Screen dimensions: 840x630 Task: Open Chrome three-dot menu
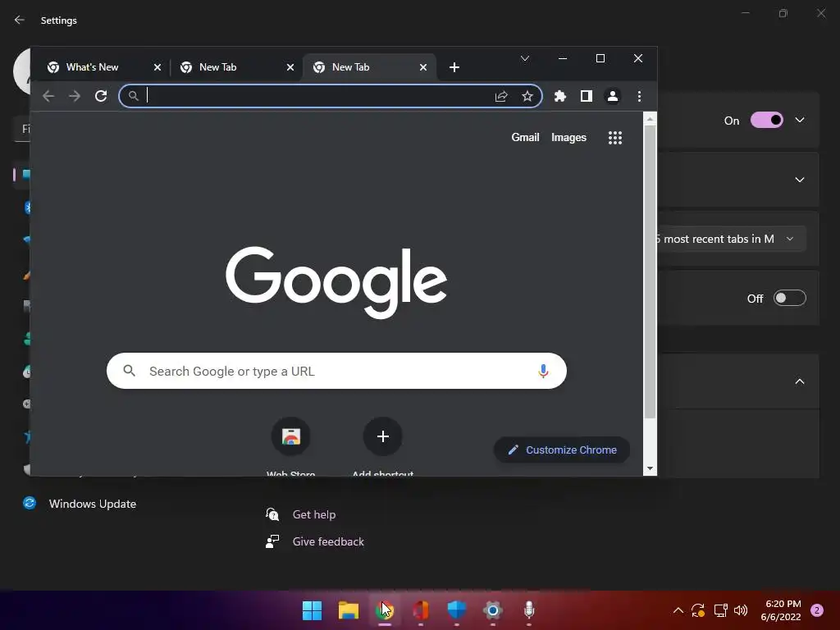(639, 96)
